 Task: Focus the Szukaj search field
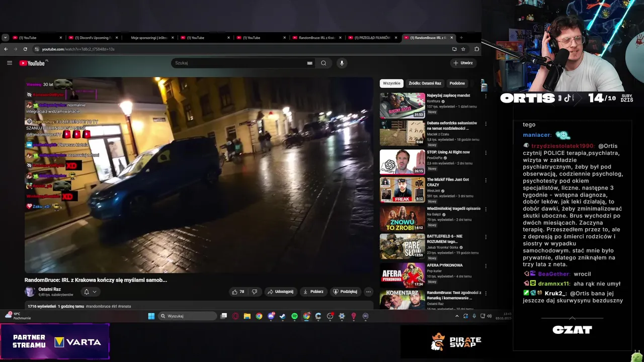tap(244, 63)
